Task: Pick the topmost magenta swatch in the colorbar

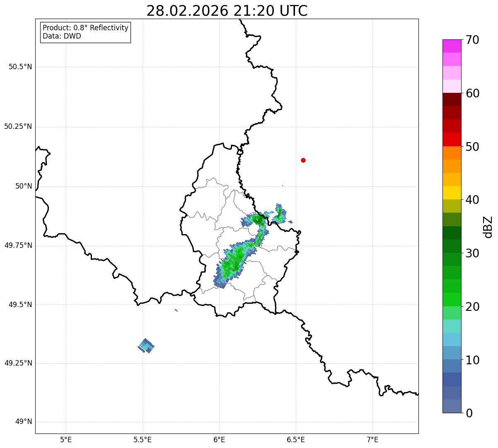Action: [x=452, y=46]
